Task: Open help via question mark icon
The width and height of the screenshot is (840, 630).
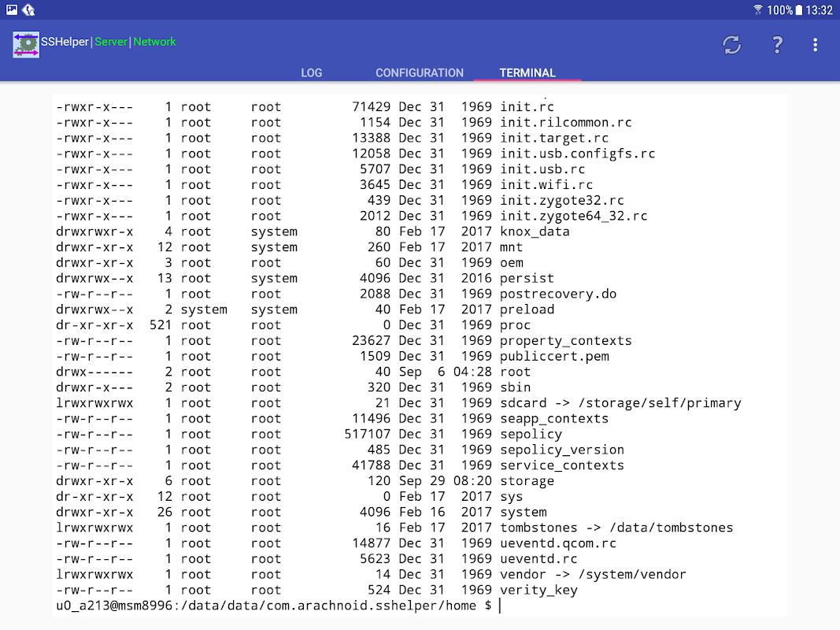Action: [777, 44]
